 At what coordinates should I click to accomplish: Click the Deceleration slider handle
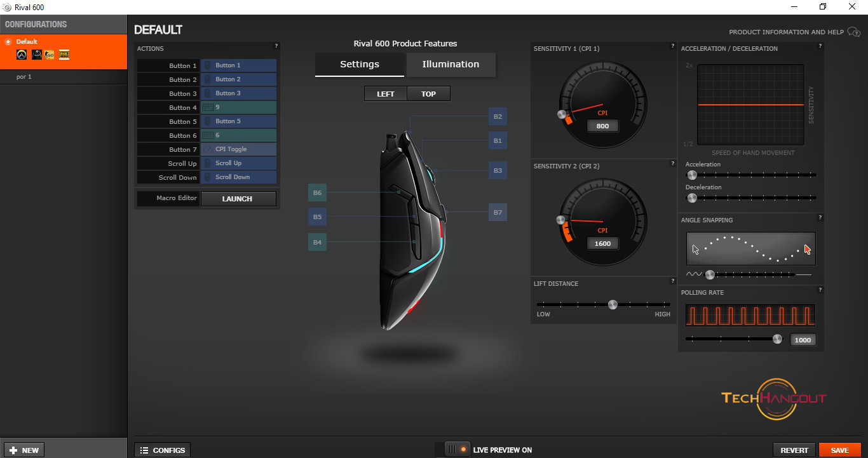[692, 198]
